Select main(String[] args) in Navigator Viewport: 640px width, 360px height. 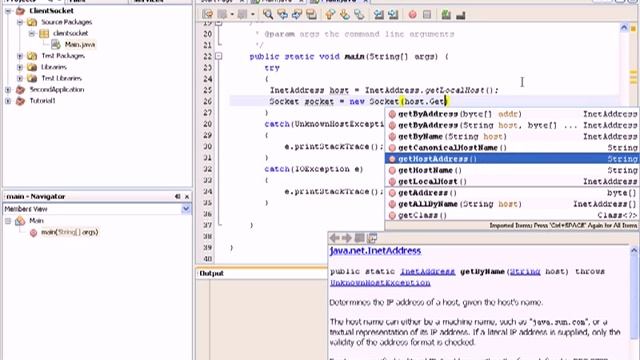coord(69,232)
